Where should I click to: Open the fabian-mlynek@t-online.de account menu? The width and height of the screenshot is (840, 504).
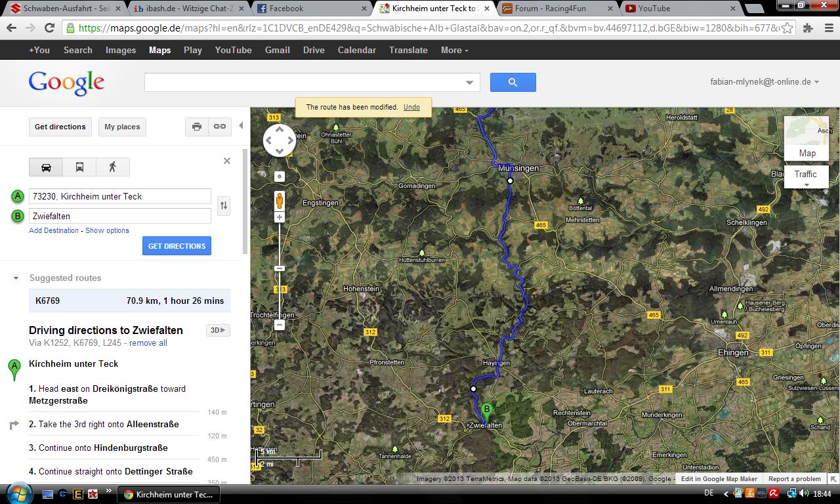[x=765, y=82]
